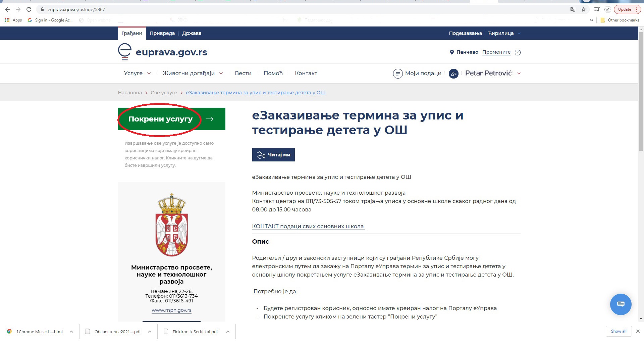
Task: Open the www.mpn.gov.rs link
Action: 171,310
